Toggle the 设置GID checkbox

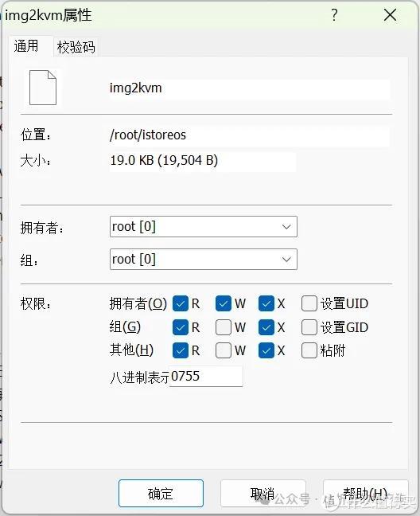point(309,327)
